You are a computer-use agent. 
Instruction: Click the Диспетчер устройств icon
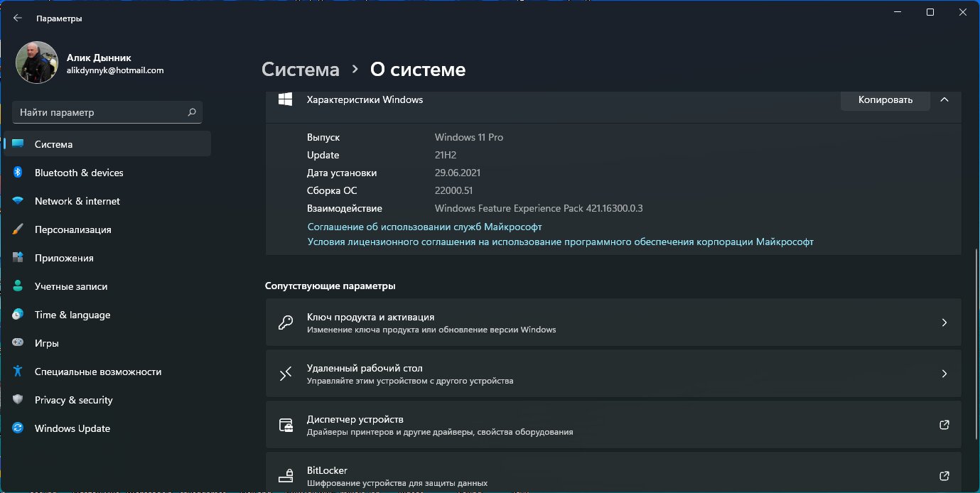coord(286,425)
